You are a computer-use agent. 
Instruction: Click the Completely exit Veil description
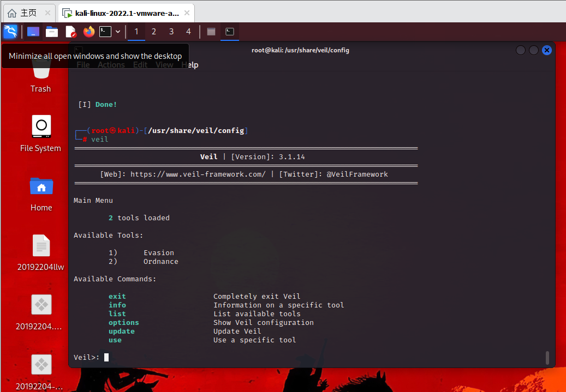click(257, 297)
